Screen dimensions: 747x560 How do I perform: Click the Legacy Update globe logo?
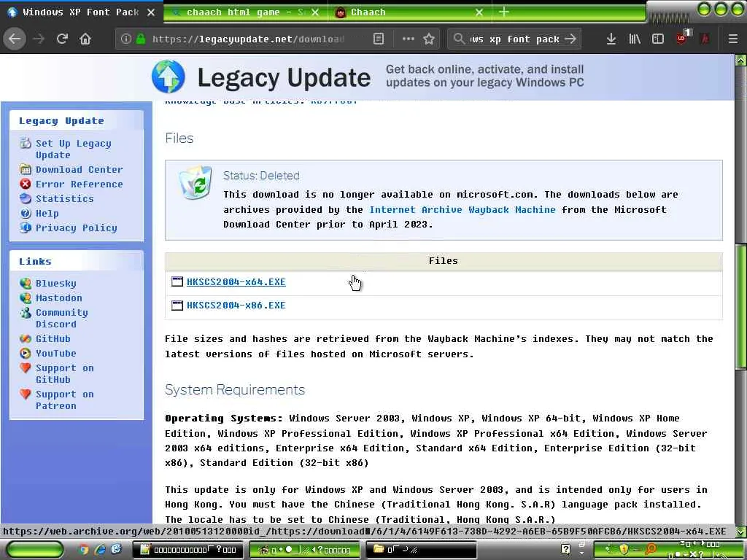click(x=169, y=77)
